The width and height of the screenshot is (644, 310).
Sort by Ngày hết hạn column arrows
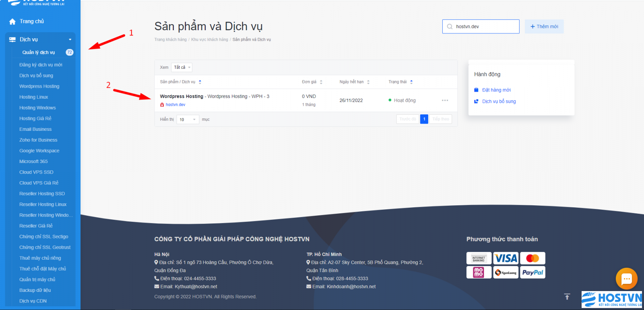click(x=368, y=82)
